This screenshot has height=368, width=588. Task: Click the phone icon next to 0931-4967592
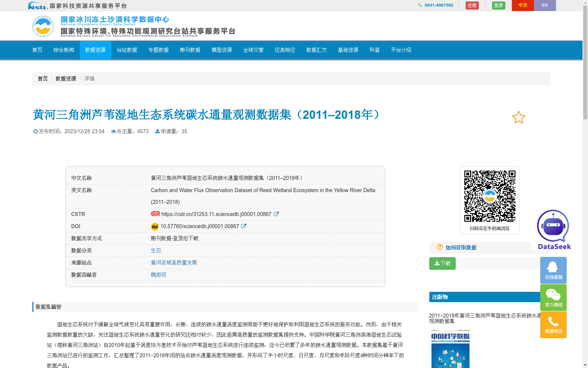(420, 5)
